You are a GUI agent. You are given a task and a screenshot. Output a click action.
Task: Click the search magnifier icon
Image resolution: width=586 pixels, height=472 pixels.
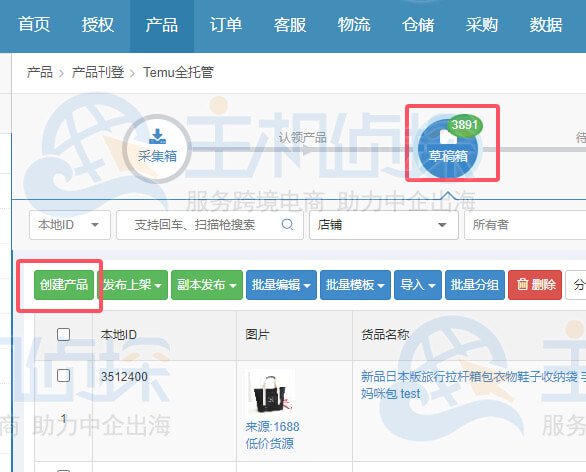tap(287, 225)
